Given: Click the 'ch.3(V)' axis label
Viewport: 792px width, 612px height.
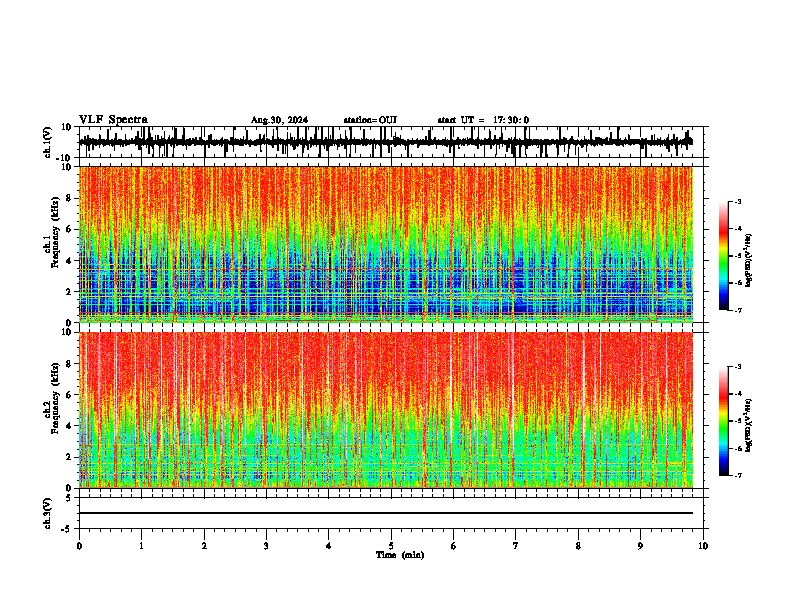Looking at the screenshot, I should point(48,513).
